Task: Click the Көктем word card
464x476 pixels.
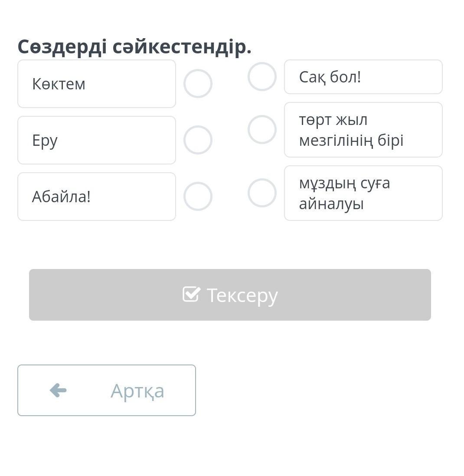Action: pos(96,84)
